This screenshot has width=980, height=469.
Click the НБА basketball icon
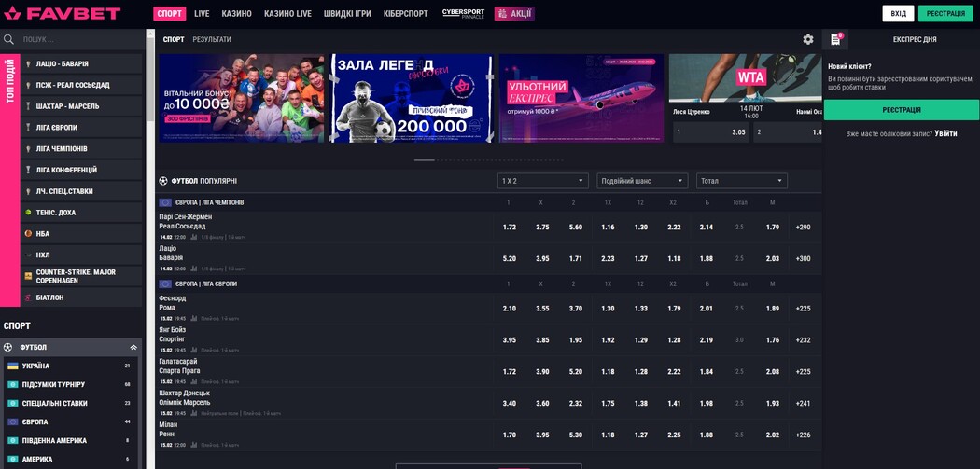(x=28, y=234)
